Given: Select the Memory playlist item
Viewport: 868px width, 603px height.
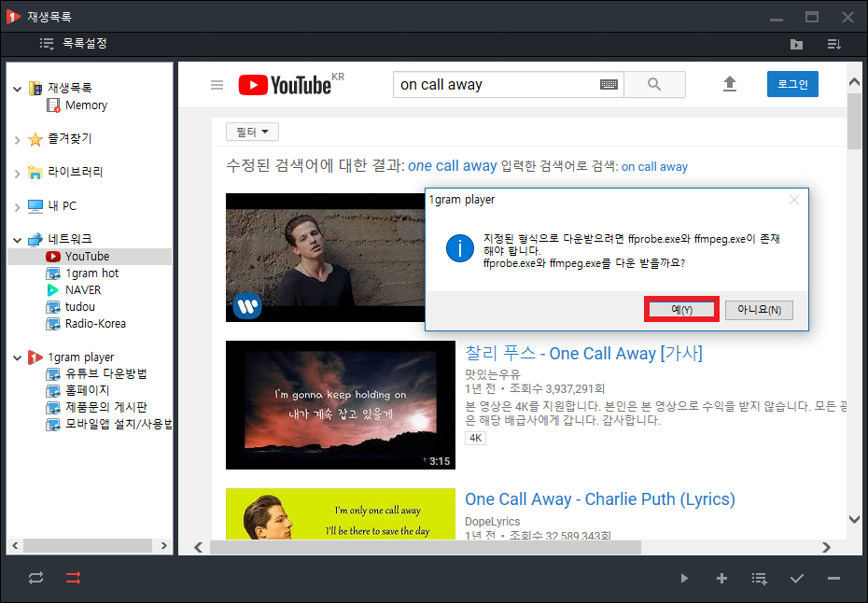Looking at the screenshot, I should pyautogui.click(x=86, y=105).
